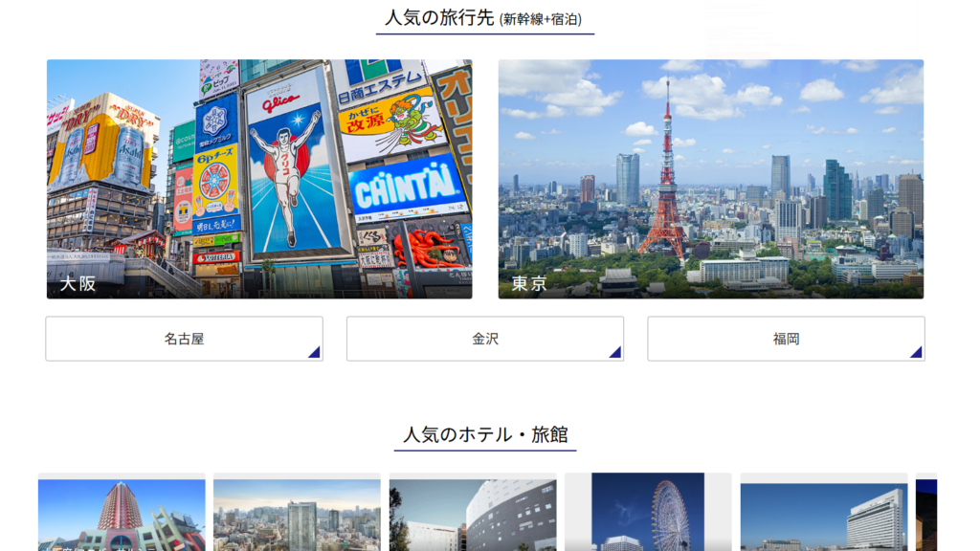This screenshot has width=980, height=551.
Task: Open hotel card with white high-rise hotel
Action: (824, 514)
